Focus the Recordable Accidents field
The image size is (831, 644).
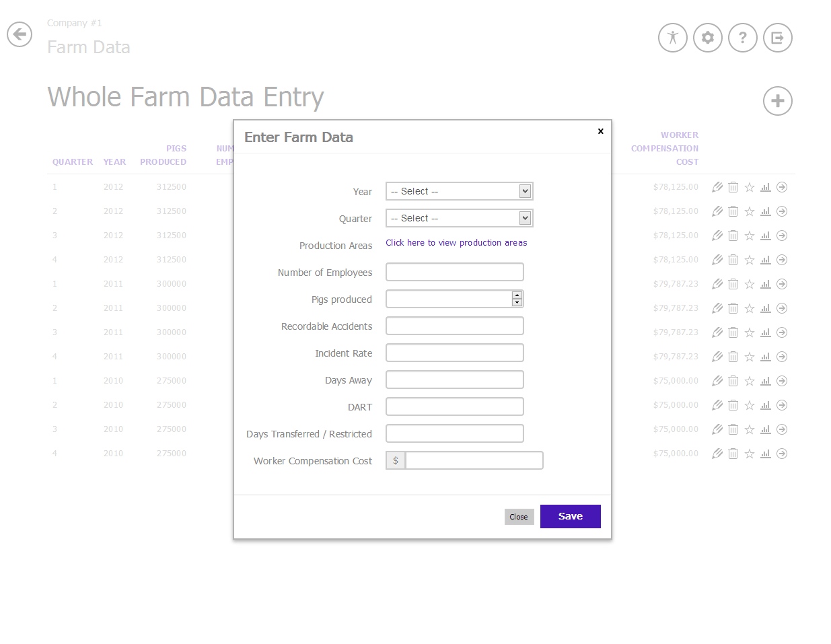[455, 326]
